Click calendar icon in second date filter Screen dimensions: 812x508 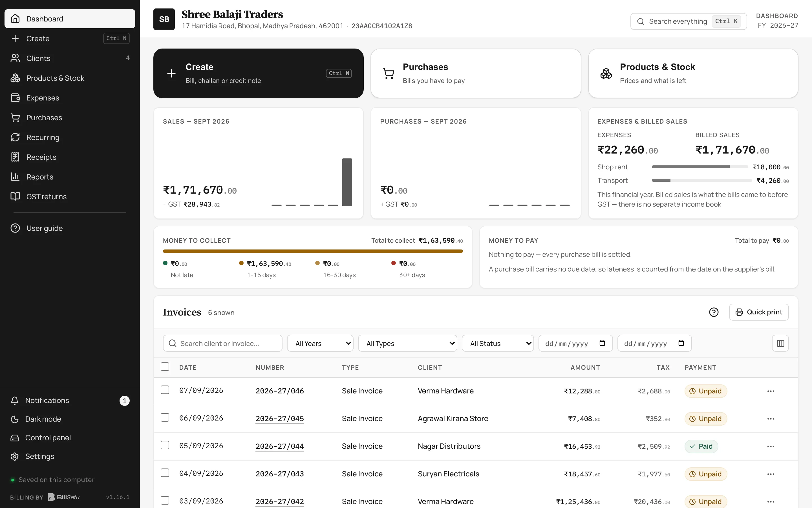coord(681,343)
